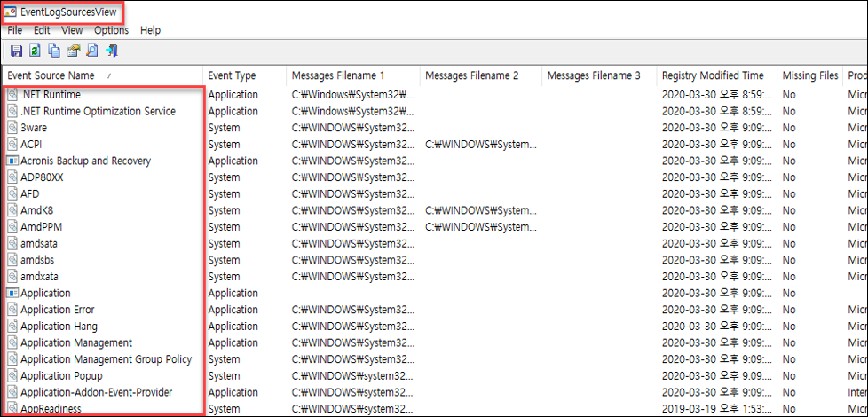Click the EventLogSourcesView title bar app icon
The height and width of the screenshot is (417, 868).
click(x=10, y=12)
